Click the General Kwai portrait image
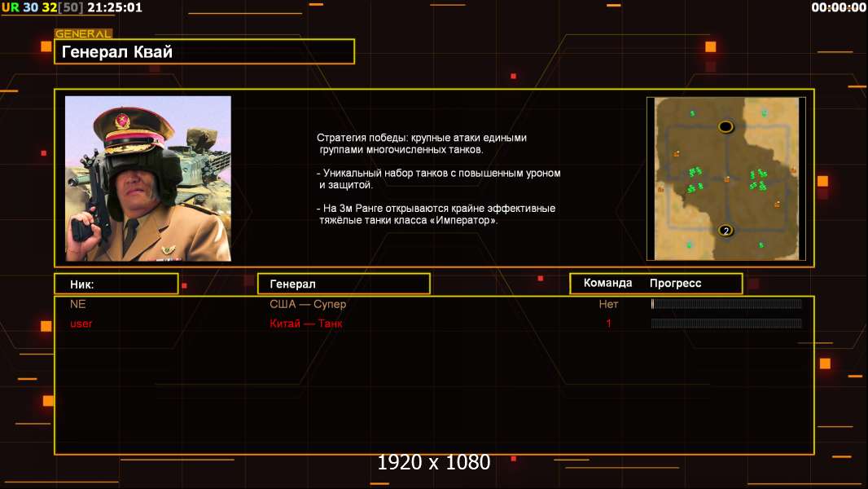The image size is (868, 489). point(148,178)
